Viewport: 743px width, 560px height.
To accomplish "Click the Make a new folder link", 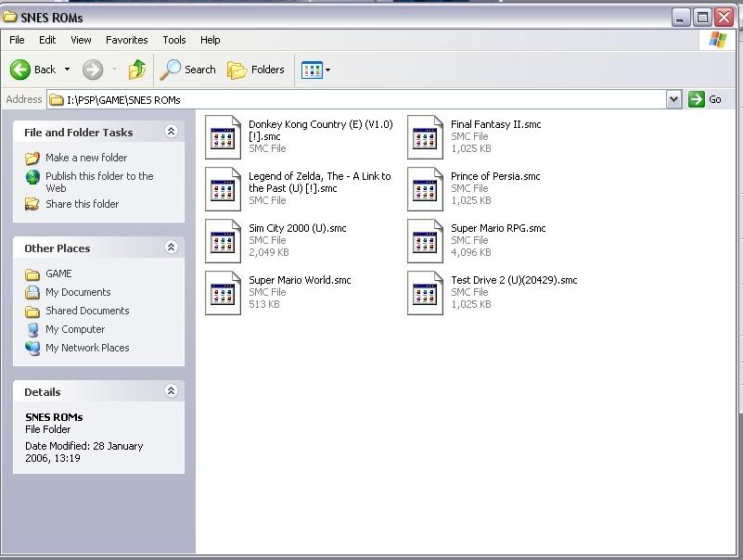I will [86, 158].
